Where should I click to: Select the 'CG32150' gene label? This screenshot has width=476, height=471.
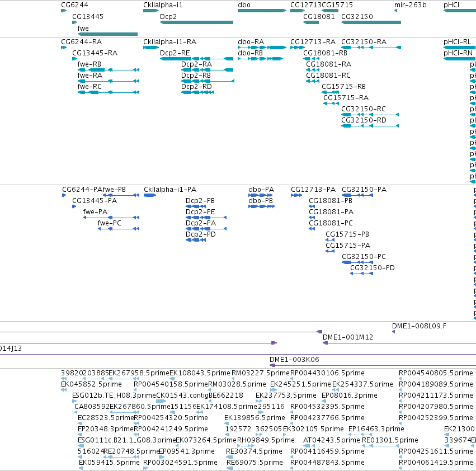[357, 17]
